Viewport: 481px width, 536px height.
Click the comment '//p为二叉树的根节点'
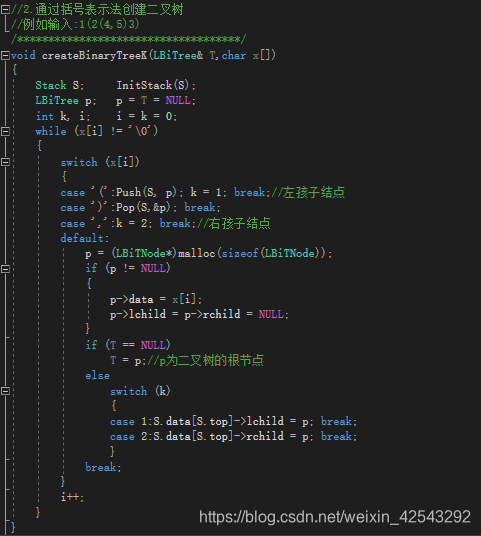pos(205,360)
